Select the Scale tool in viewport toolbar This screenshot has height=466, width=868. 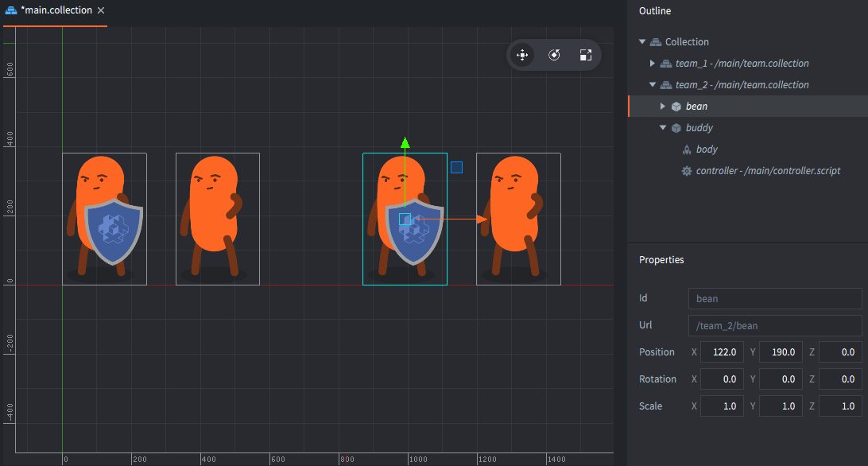[x=586, y=55]
